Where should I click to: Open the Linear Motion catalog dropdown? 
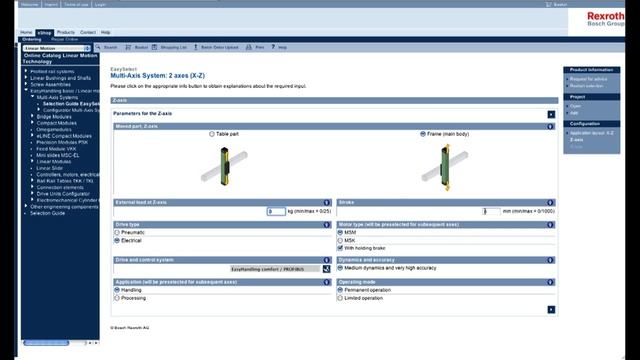click(x=57, y=48)
